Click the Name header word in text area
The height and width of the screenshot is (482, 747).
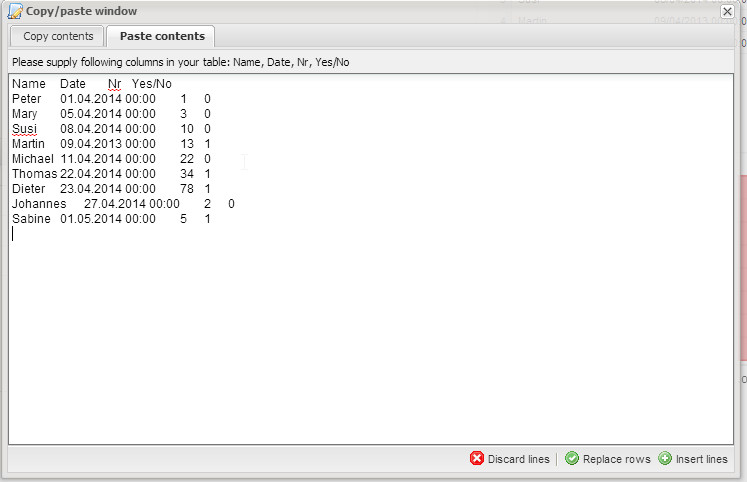tap(29, 84)
